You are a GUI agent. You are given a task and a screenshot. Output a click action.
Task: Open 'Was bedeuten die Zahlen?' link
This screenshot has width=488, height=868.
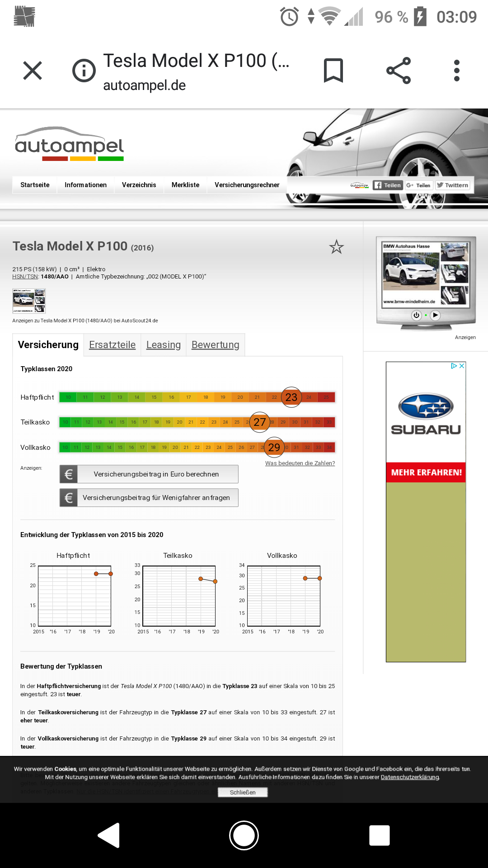(x=300, y=463)
